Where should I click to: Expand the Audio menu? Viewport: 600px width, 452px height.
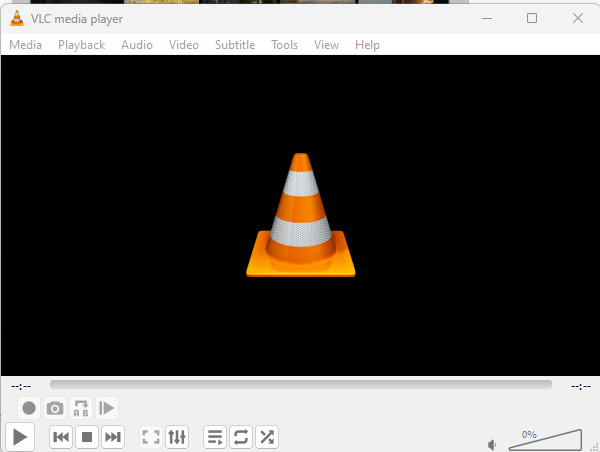coord(137,45)
